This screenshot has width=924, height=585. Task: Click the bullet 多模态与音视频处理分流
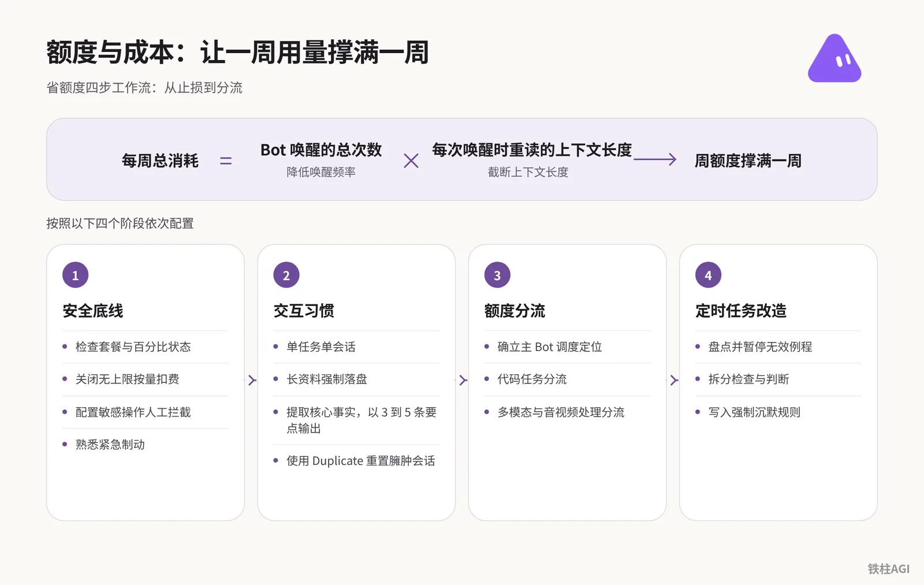coord(561,412)
